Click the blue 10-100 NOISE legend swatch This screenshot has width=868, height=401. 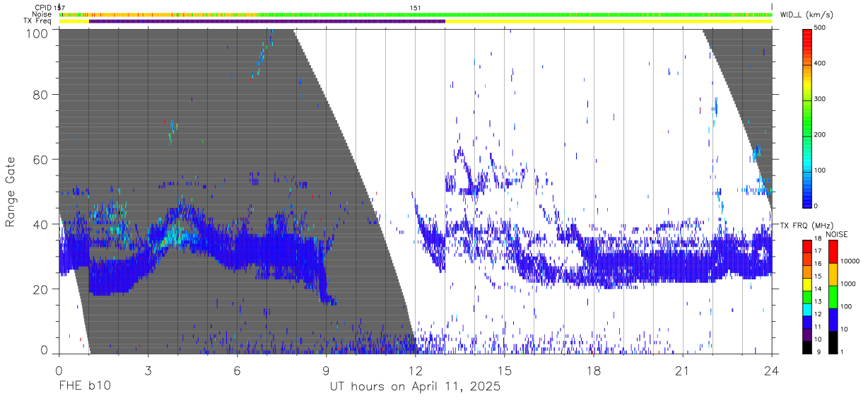coord(832,319)
